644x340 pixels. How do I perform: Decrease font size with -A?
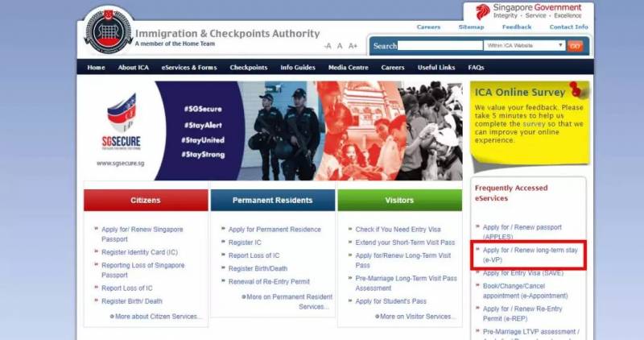(x=328, y=46)
